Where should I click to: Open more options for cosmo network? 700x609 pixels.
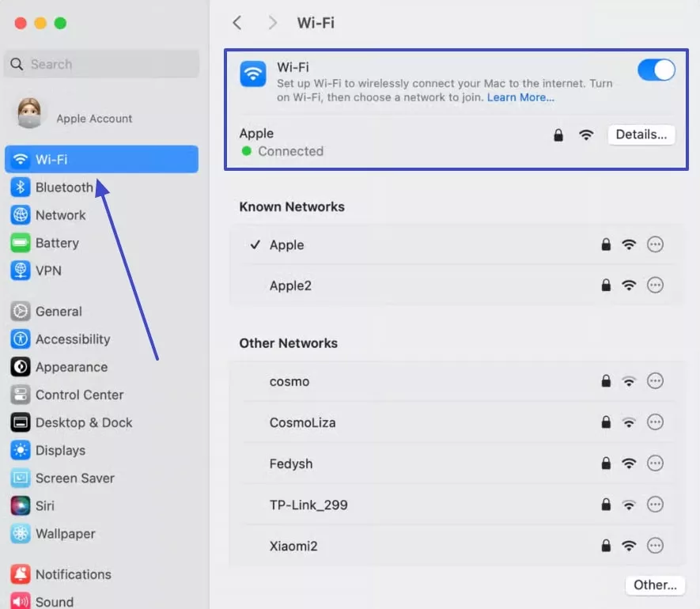[x=655, y=381]
